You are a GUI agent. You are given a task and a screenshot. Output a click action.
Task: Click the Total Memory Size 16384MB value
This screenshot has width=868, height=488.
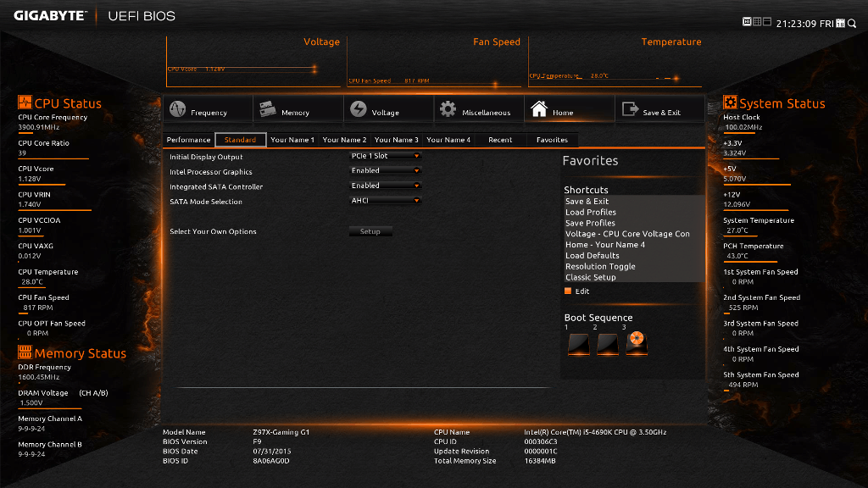click(540, 461)
